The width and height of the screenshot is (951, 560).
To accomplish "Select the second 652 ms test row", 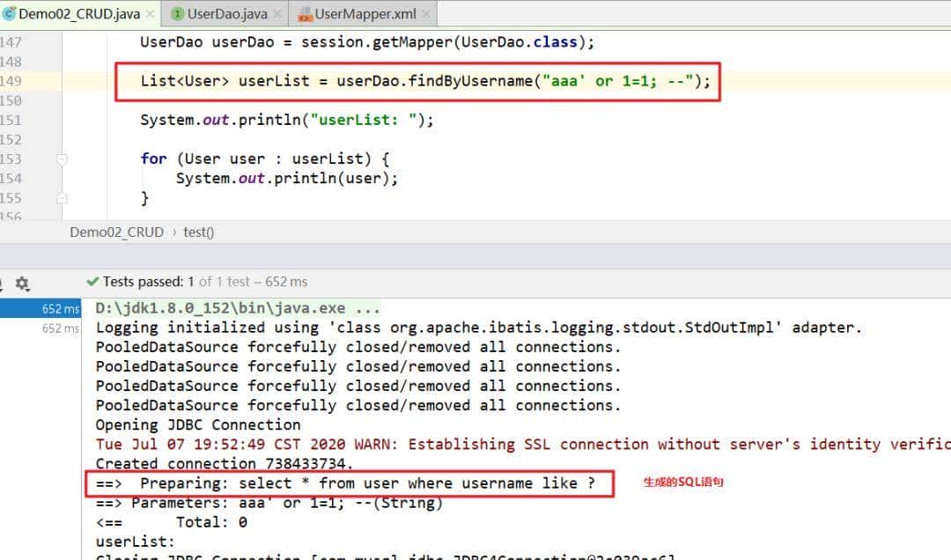I will tap(41, 328).
